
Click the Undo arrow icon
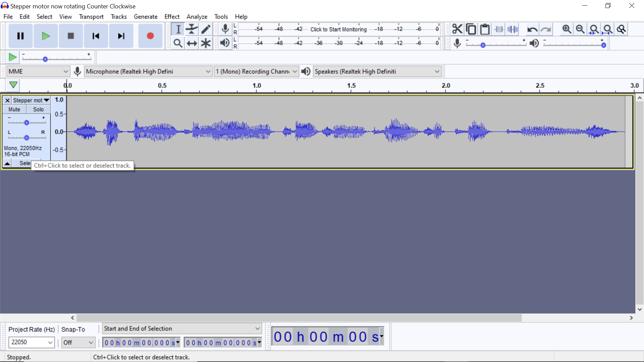click(x=532, y=29)
